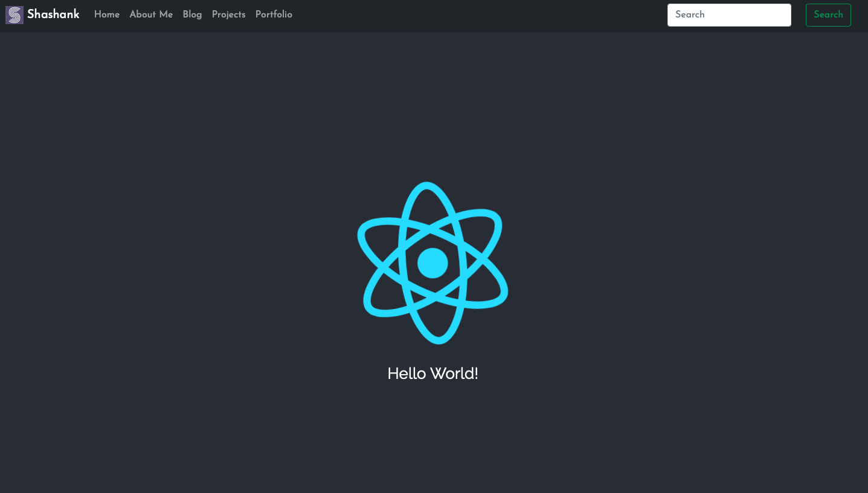
Task: Click the dark navigation bar background
Action: click(423, 14)
